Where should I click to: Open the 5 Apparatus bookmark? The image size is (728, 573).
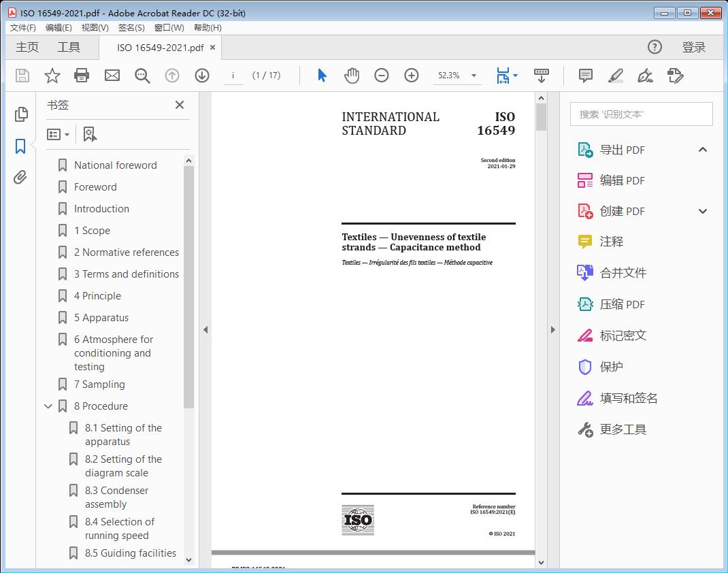click(x=101, y=318)
